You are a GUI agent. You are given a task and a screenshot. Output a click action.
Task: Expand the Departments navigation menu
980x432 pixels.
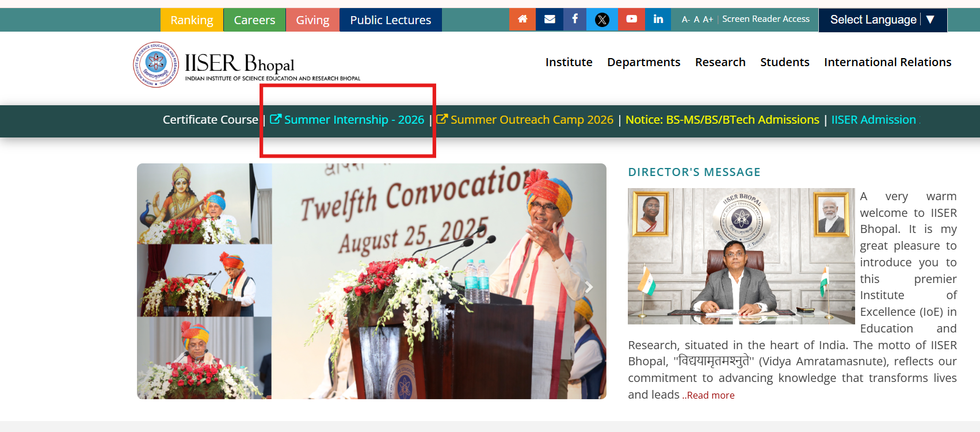click(643, 62)
